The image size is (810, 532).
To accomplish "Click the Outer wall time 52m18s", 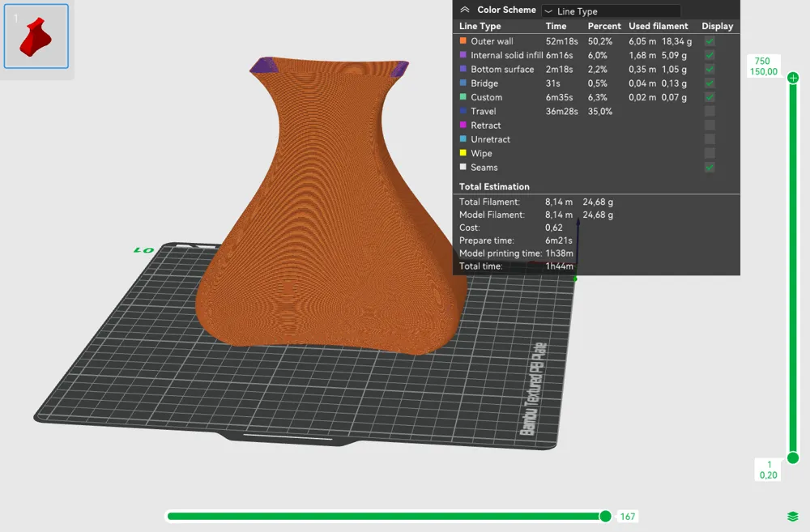I will pos(561,41).
